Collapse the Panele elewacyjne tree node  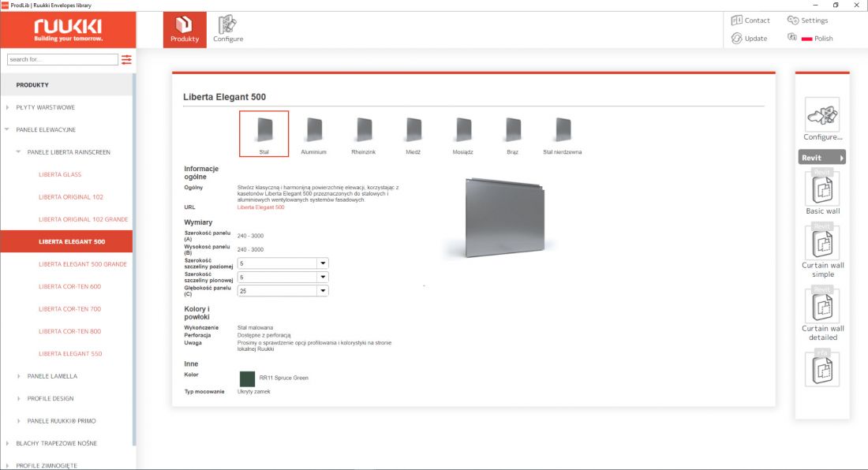(7, 129)
